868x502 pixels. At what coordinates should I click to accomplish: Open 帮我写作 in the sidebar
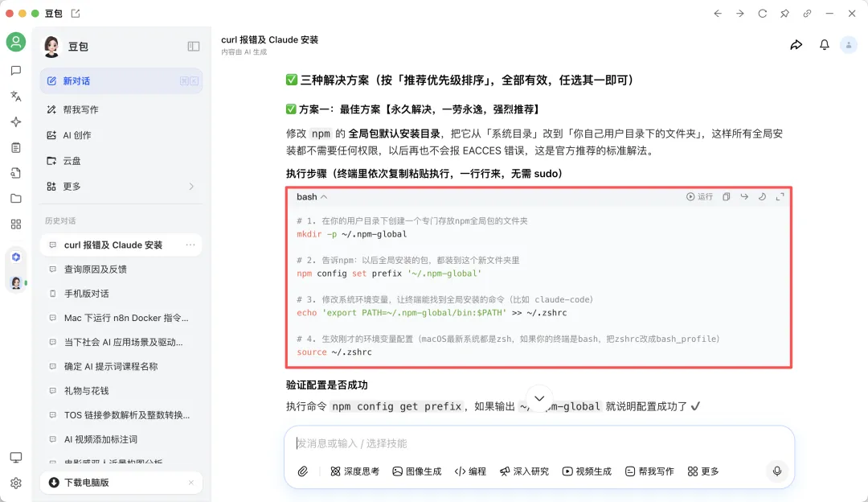pos(121,109)
